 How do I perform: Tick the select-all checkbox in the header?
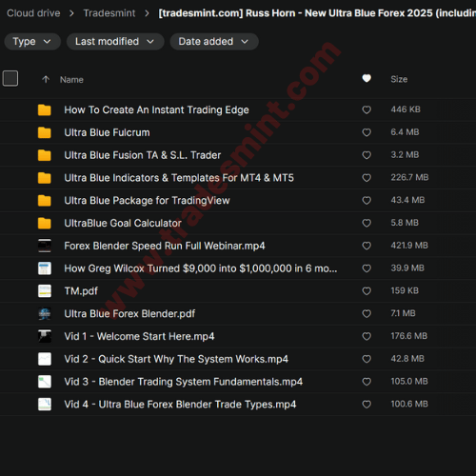point(10,78)
